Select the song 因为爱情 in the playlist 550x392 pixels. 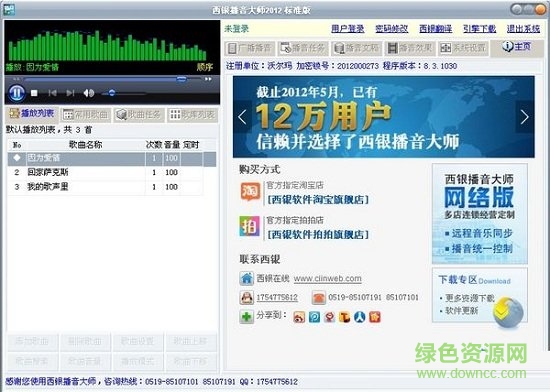pos(112,158)
